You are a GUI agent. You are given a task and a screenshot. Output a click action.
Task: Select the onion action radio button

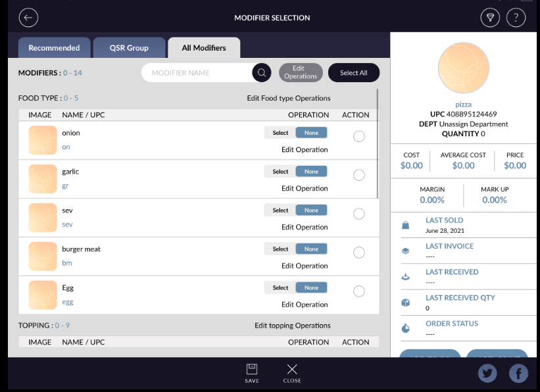(359, 137)
